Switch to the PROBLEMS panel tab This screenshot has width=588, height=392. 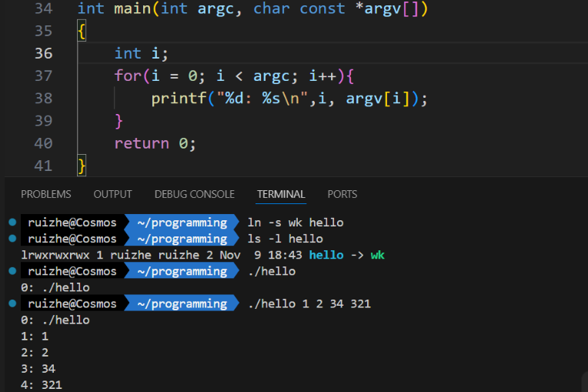point(45,194)
